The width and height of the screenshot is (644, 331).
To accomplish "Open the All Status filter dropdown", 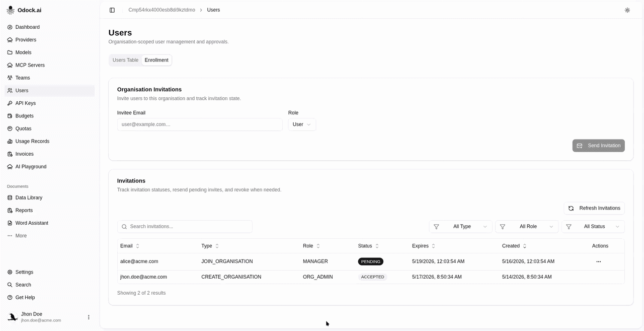I will 593,227.
